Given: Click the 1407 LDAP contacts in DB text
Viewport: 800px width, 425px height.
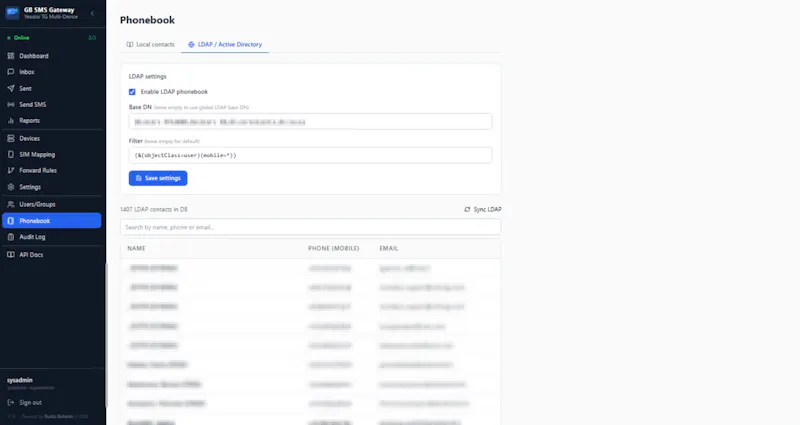Looking at the screenshot, I should point(154,209).
